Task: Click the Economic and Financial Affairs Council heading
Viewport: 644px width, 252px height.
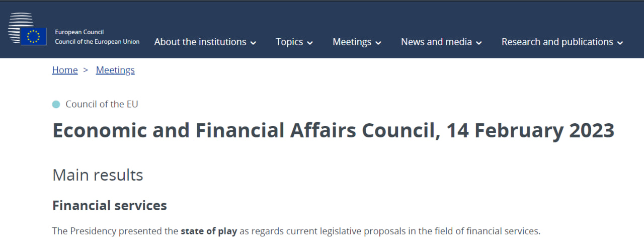Action: coord(333,130)
